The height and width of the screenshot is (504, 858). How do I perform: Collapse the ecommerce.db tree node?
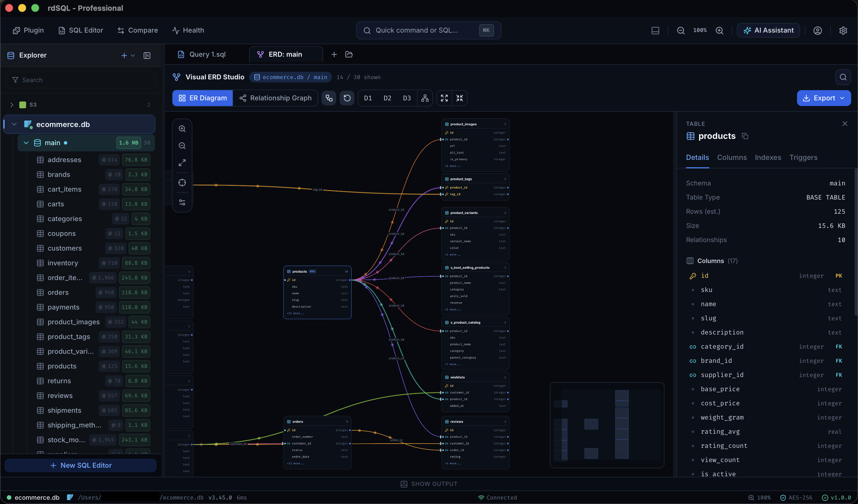coord(14,124)
